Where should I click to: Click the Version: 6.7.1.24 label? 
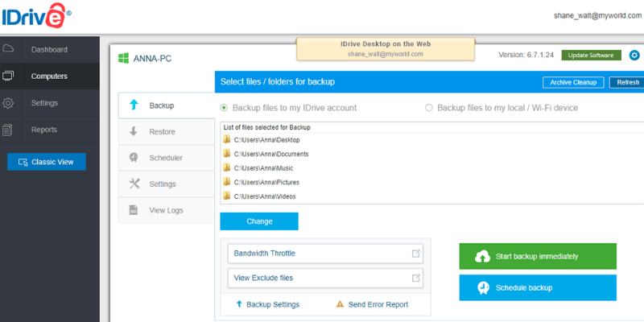(526, 55)
